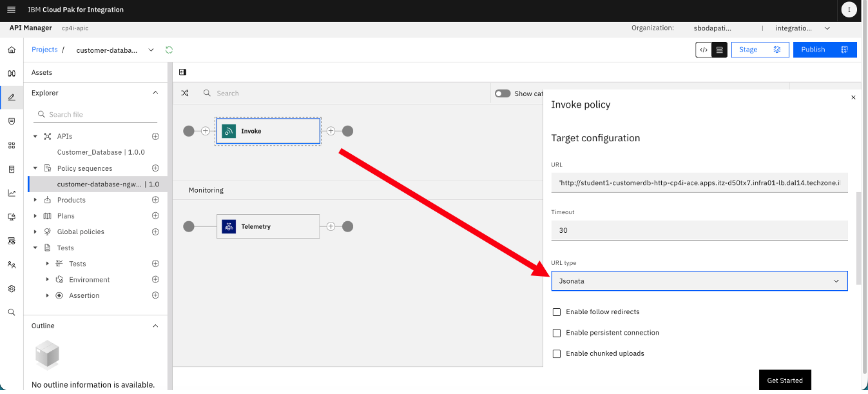Enable persistent connection checkbox
The height and width of the screenshot is (394, 868).
[x=557, y=333]
